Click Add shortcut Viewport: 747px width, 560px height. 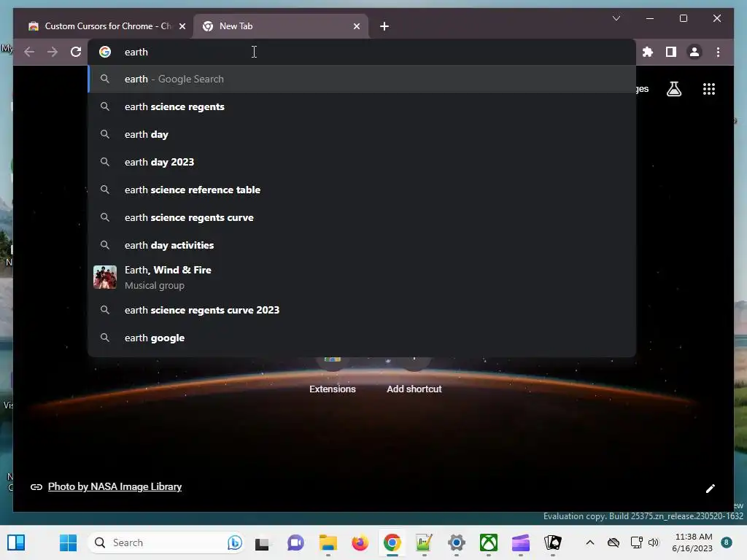pos(414,376)
